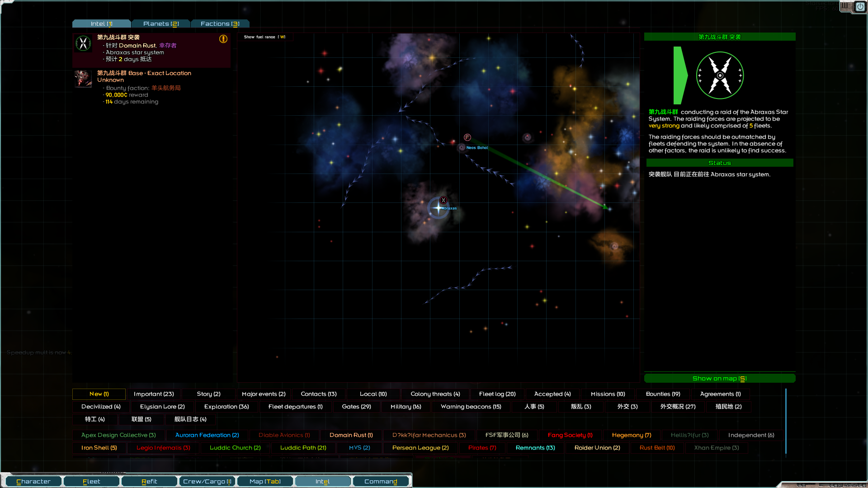The height and width of the screenshot is (488, 868).
Task: Click the large faction emblem in detail panel
Action: point(720,75)
